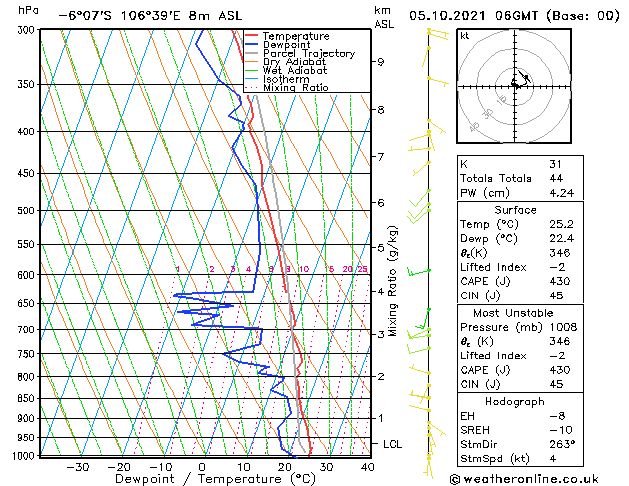Click the 350 hPa pressure level label
Viewport: 629px width, 486px height.
coord(28,85)
